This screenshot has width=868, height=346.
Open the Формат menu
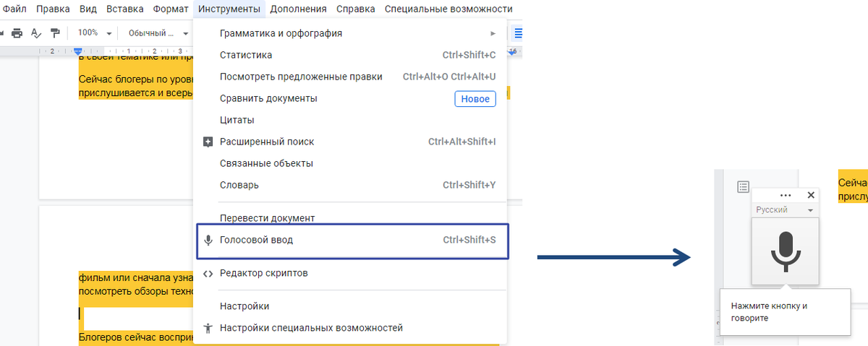171,9
